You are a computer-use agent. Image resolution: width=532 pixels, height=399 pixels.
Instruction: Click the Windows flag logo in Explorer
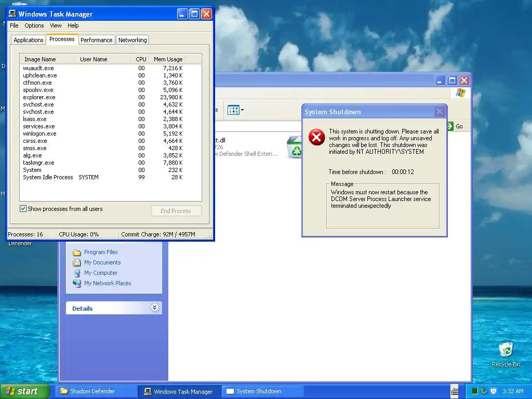[461, 92]
